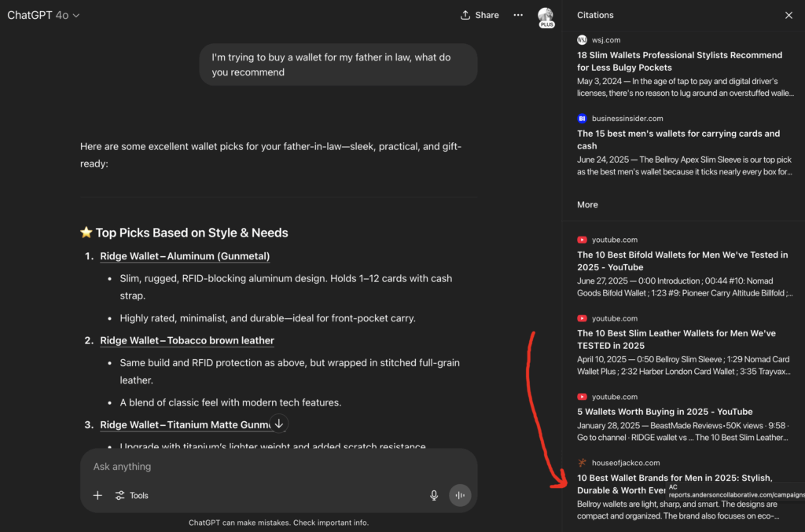Click the houseofjackco.com favicon
805x532 pixels.
(582, 463)
